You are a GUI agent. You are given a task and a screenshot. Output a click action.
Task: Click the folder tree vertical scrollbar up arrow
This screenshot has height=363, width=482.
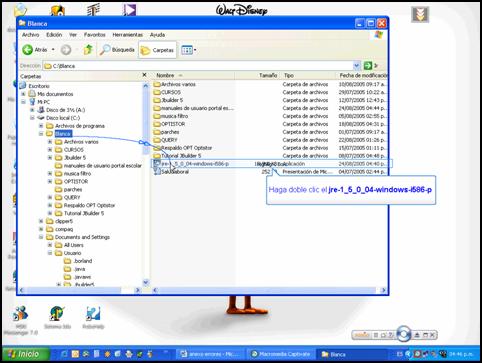(x=146, y=86)
